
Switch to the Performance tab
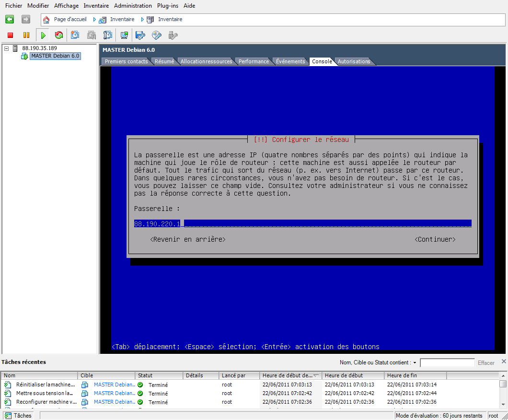[x=254, y=61]
